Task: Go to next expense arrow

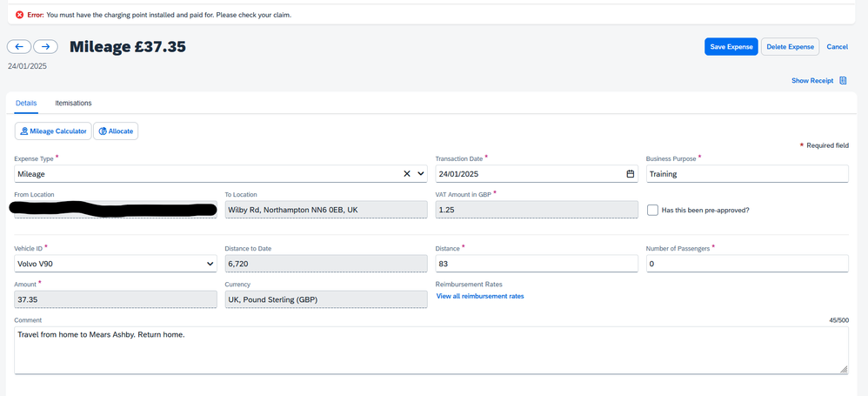Action: [x=45, y=47]
